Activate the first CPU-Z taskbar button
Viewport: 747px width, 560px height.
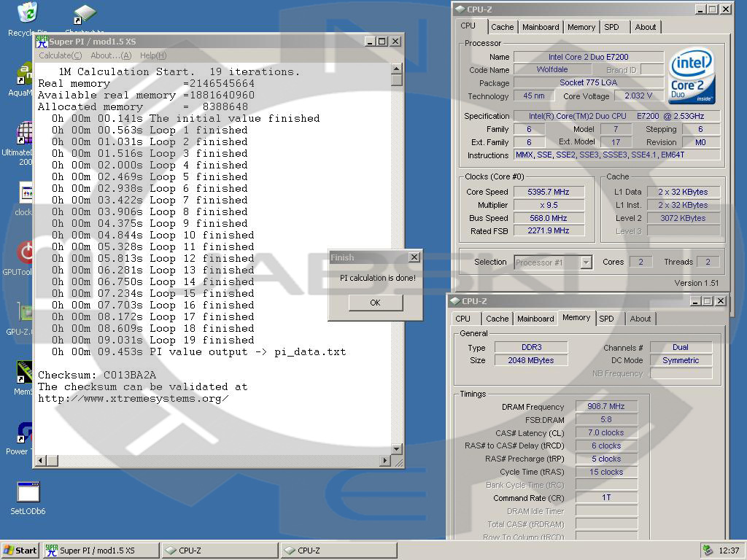220,551
